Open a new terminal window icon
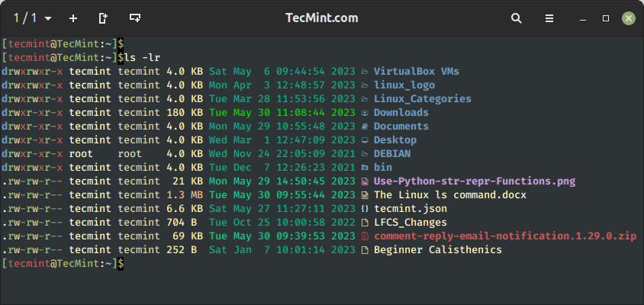This screenshot has height=305, width=644. pos(135,18)
